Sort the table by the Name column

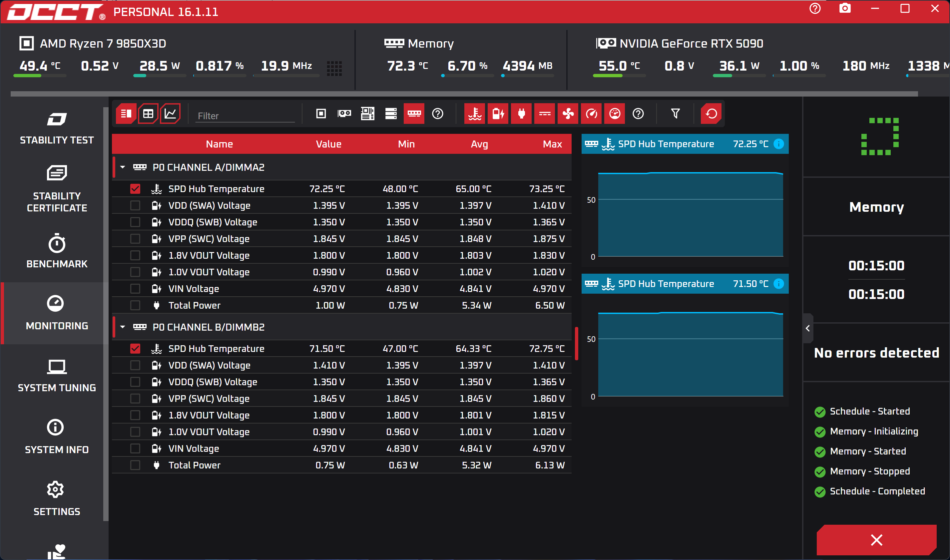coord(219,144)
